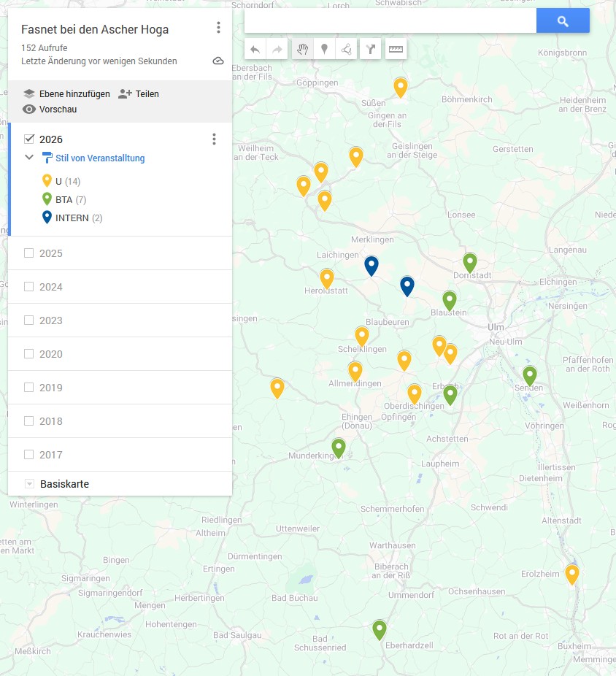Click inside the map search field
This screenshot has width=616, height=676.
[x=390, y=21]
